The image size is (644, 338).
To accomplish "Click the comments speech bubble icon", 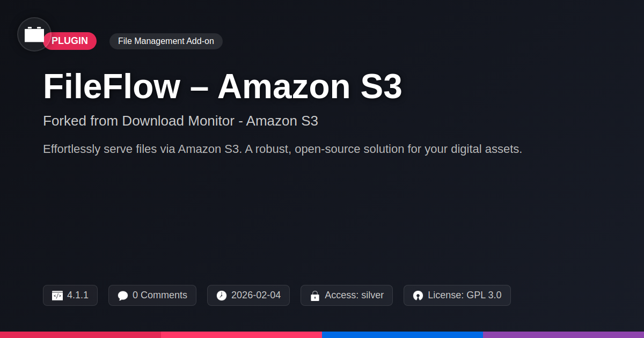I will tap(123, 296).
